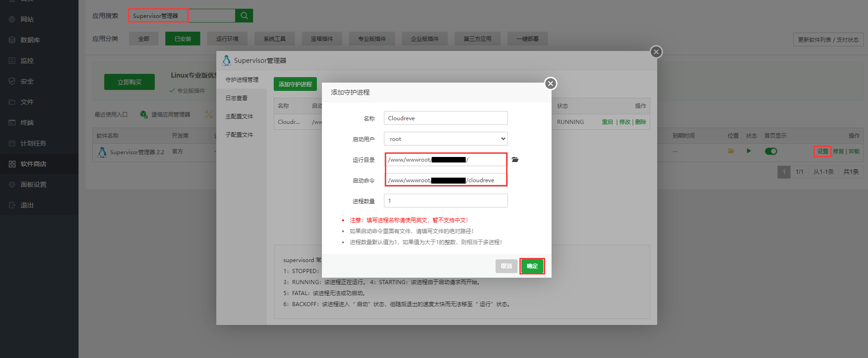Open 面板设置 in the sidebar

tap(39, 185)
